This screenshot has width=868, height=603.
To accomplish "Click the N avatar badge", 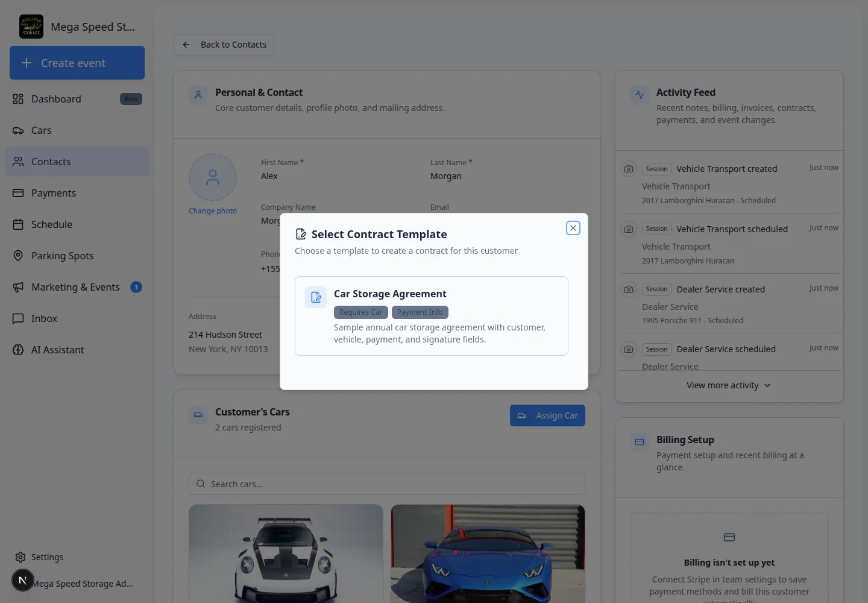I will pos(23,580).
